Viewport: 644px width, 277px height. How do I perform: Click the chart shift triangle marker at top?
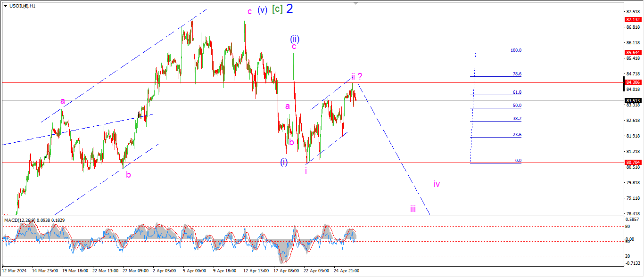pos(356,3)
